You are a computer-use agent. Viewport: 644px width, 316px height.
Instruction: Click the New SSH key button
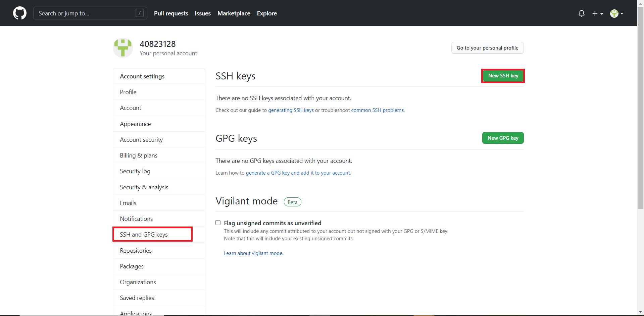503,76
